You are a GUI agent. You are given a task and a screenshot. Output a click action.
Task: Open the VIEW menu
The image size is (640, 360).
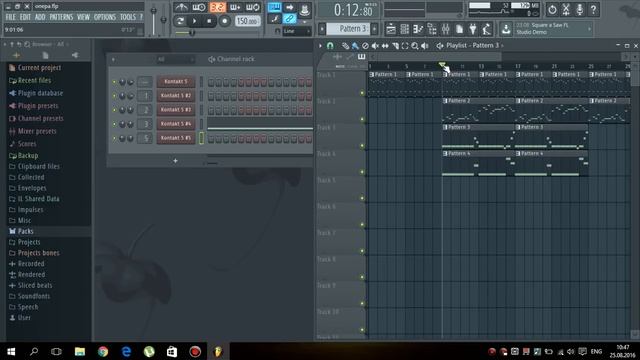83,17
